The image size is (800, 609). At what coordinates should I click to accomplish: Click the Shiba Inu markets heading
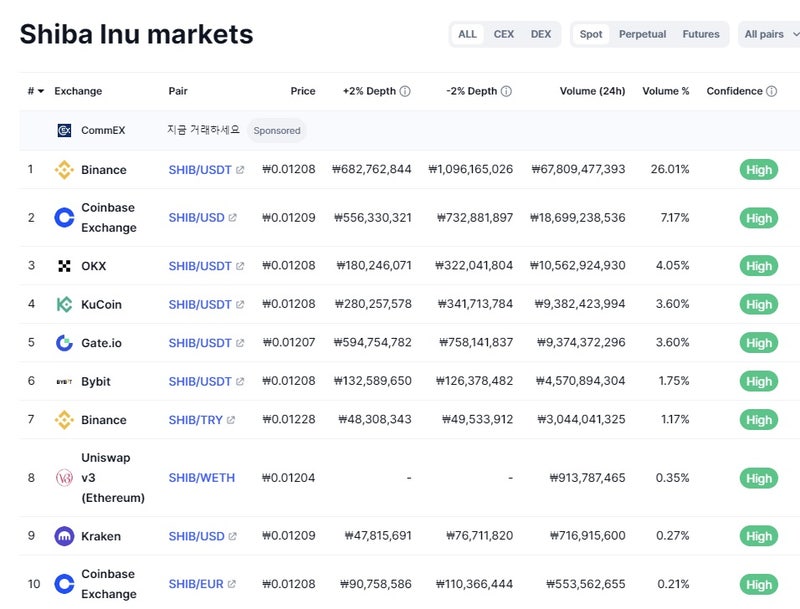[x=136, y=34]
